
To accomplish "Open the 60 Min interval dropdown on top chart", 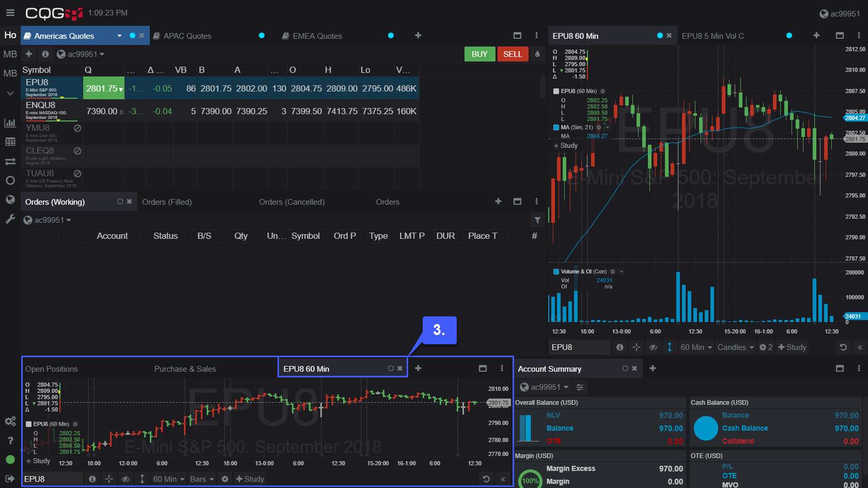I will pos(696,347).
